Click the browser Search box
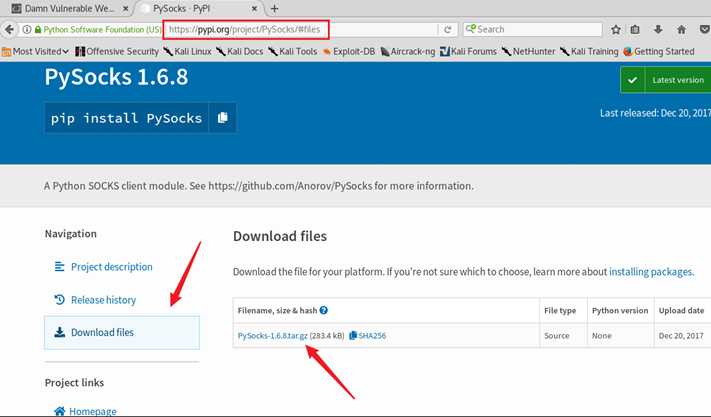 532,29
